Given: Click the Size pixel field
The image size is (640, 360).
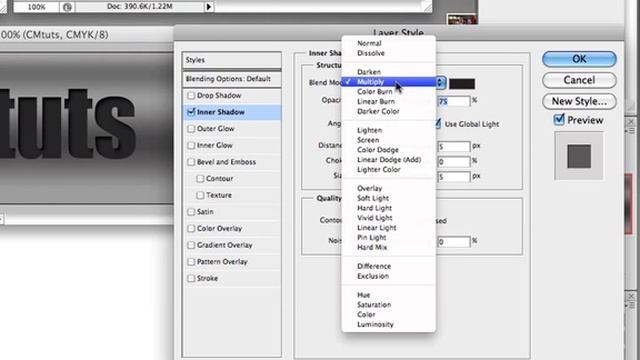Looking at the screenshot, I should 453,177.
